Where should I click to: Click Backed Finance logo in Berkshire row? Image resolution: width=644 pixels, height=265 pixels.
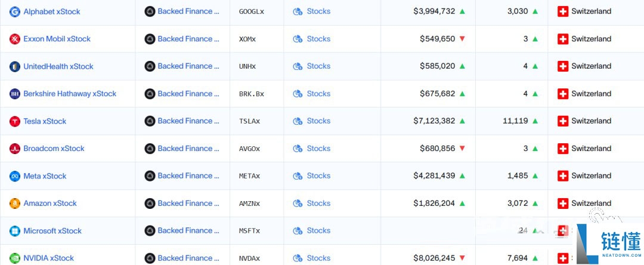click(150, 94)
